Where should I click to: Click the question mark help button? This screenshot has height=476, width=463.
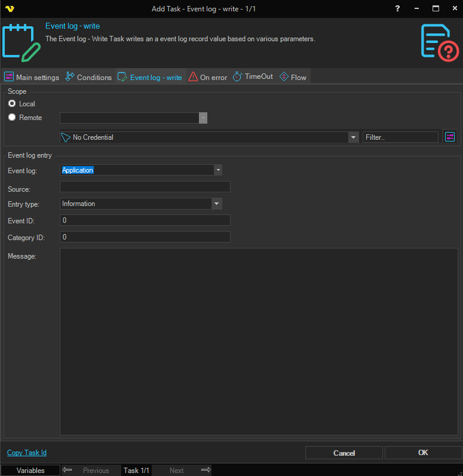(x=398, y=9)
